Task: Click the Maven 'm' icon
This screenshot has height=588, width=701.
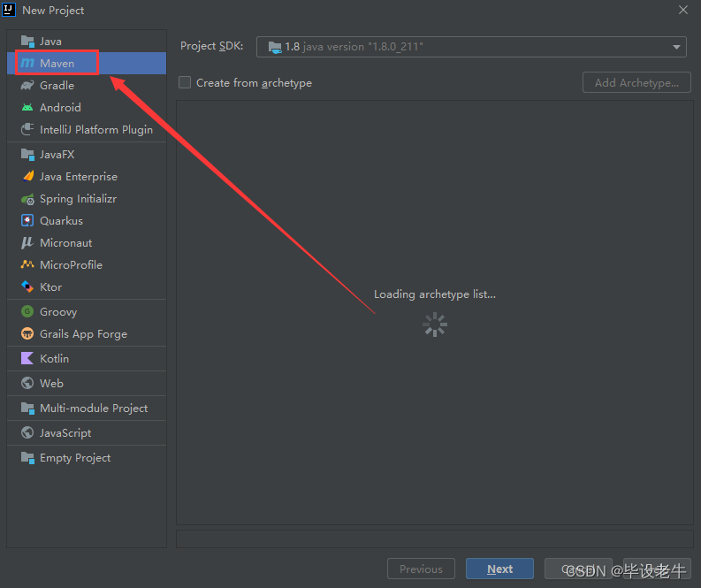Action: pos(27,63)
